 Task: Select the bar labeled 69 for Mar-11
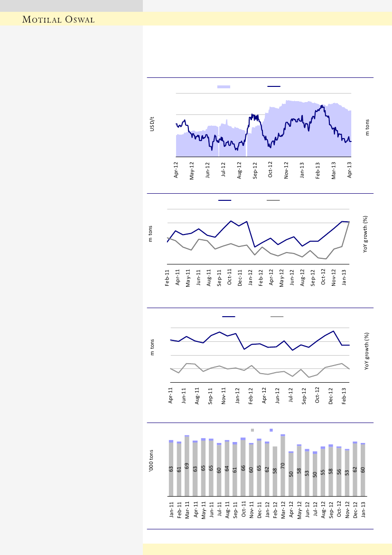click(187, 466)
